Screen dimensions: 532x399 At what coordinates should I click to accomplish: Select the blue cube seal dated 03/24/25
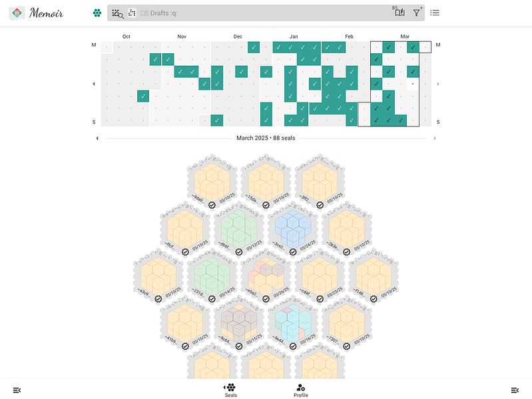click(293, 228)
